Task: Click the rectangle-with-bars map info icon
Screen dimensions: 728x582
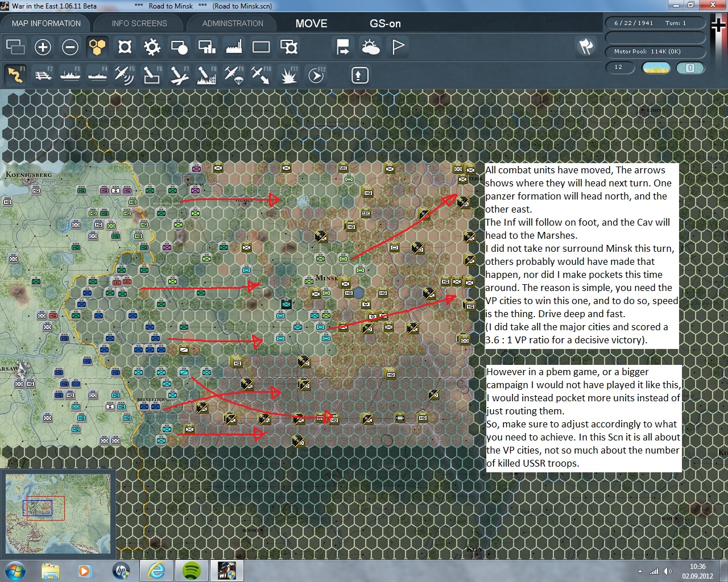Action: coord(206,47)
